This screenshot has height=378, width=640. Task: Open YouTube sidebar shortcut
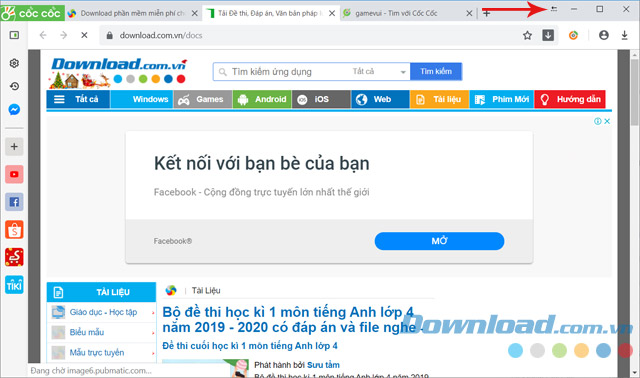pyautogui.click(x=14, y=174)
